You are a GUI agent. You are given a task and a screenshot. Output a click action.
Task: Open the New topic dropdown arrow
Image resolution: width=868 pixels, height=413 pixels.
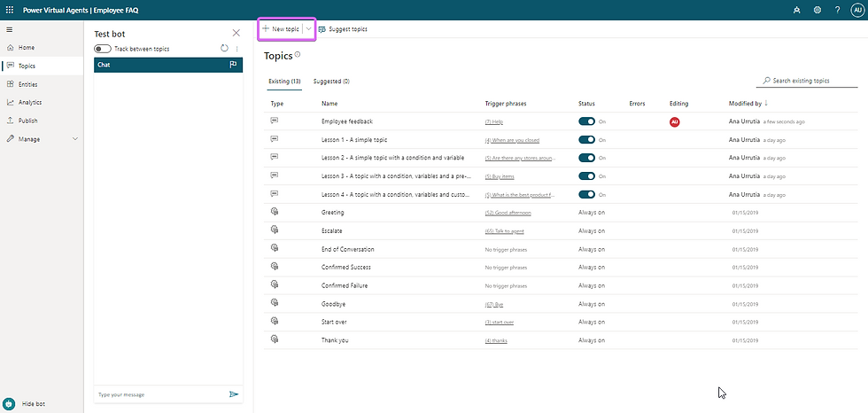click(x=309, y=28)
